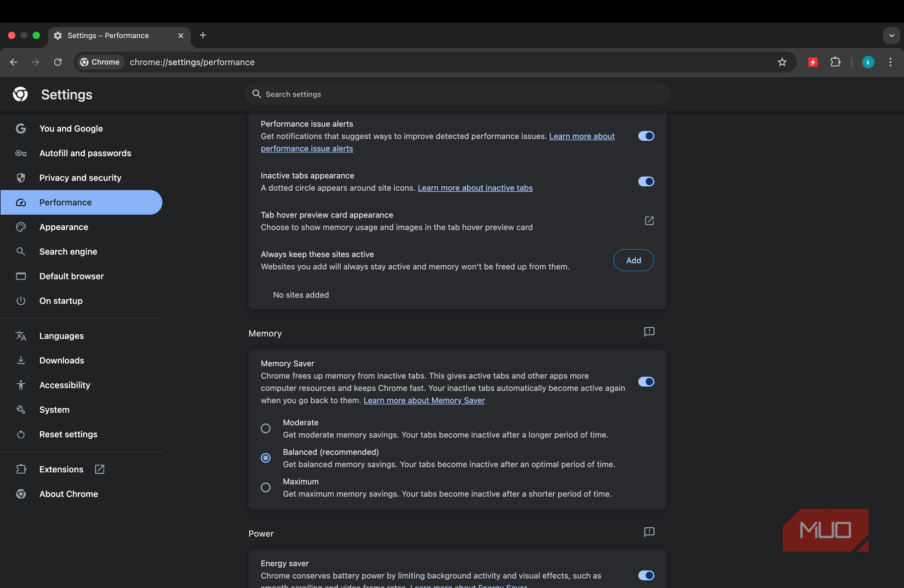The image size is (904, 588).
Task: Click the external link icon next to Extensions
Action: (x=100, y=470)
